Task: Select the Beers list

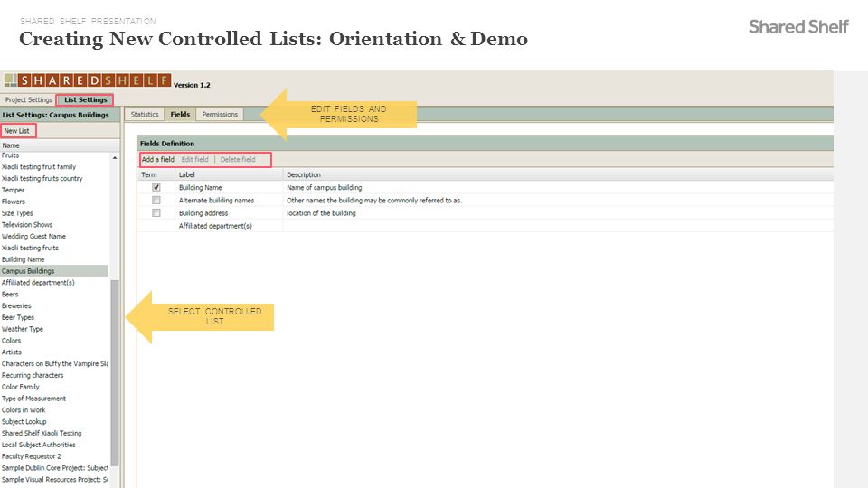Action: (x=54, y=295)
